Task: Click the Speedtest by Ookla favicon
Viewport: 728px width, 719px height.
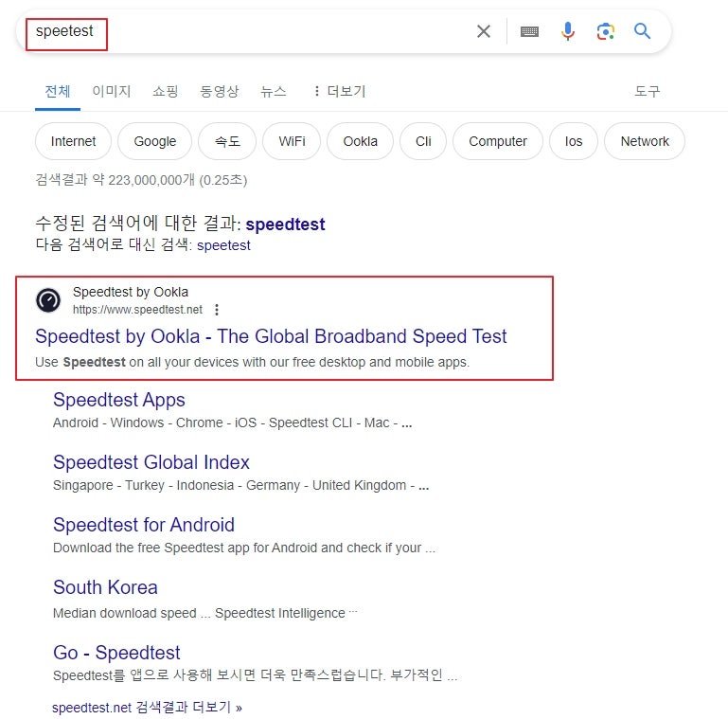Action: (x=48, y=300)
